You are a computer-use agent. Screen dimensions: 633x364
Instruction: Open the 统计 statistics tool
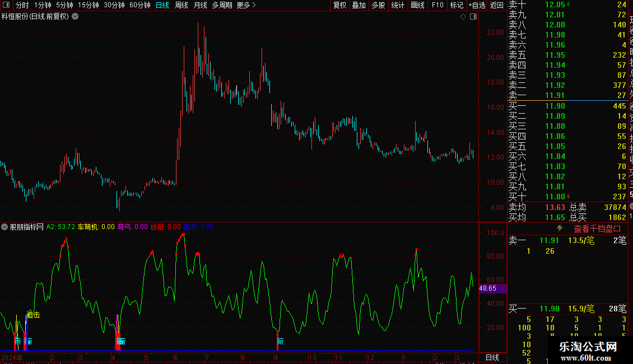[398, 5]
